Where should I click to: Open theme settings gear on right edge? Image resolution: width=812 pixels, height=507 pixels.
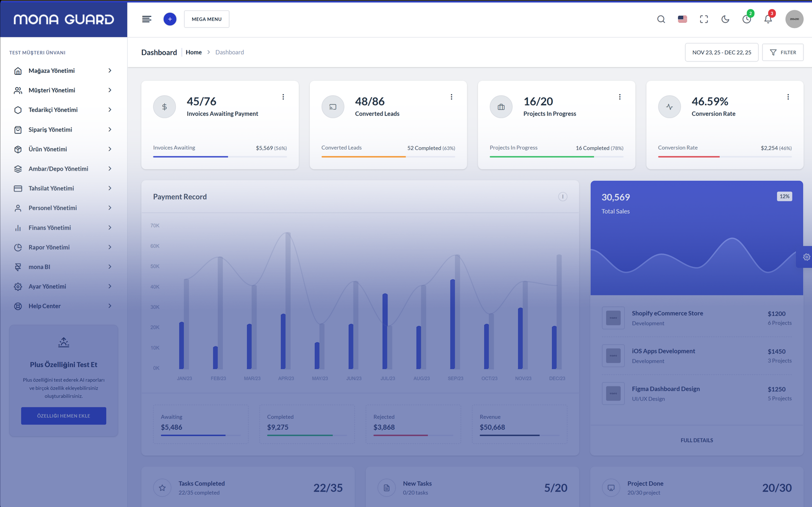806,257
